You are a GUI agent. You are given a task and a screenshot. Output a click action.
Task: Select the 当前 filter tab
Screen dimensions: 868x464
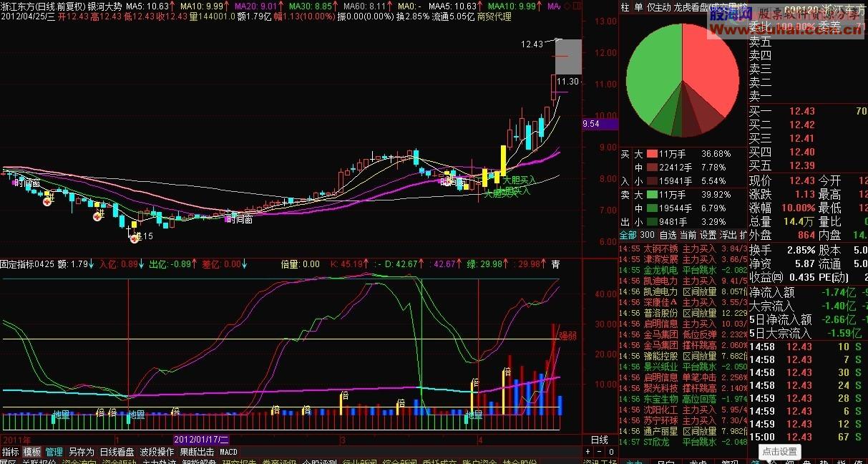688,235
